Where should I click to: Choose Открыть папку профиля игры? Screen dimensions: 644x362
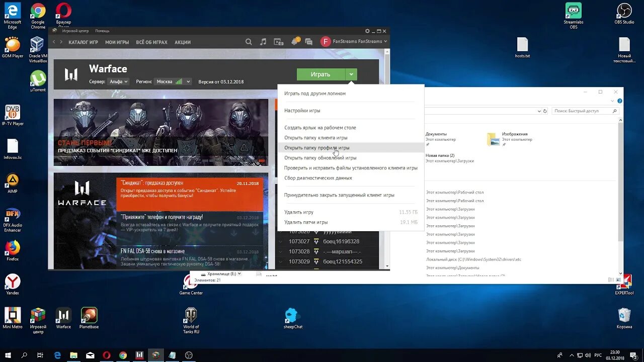351,148
